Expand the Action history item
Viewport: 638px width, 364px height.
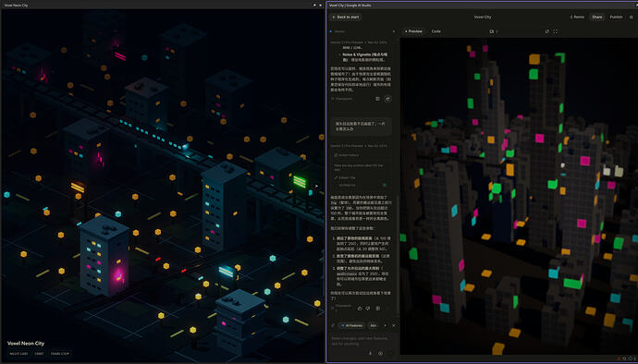(x=347, y=155)
